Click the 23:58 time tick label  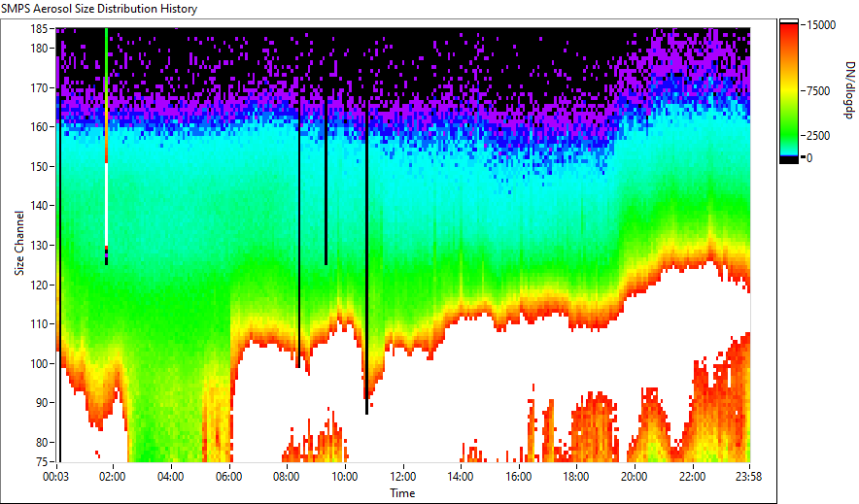tap(749, 477)
